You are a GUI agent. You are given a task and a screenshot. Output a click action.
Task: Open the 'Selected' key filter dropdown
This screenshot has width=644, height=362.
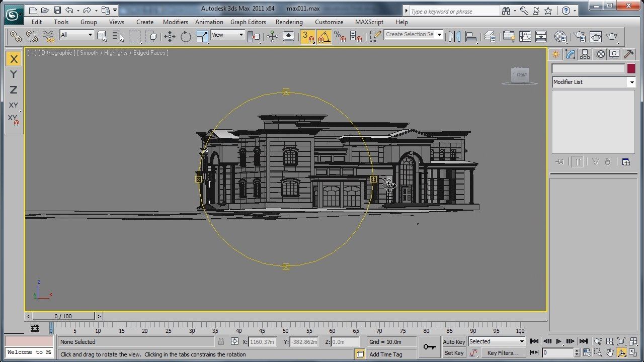click(497, 341)
